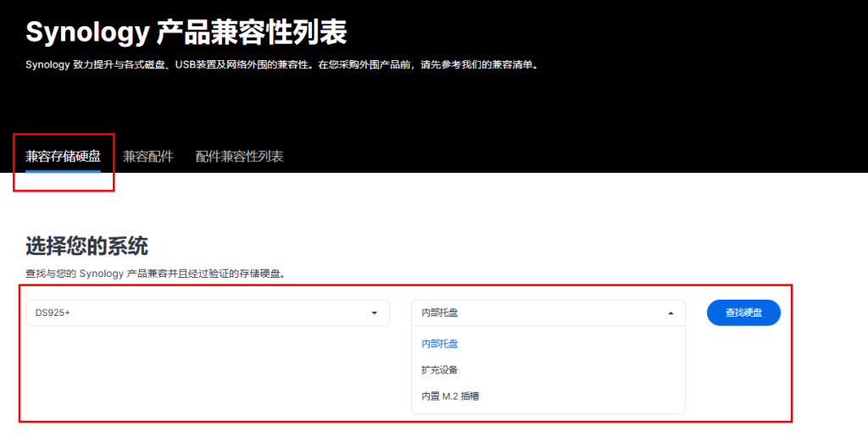Open the DS925+ model dropdown
This screenshot has width=868, height=437.
(x=208, y=313)
